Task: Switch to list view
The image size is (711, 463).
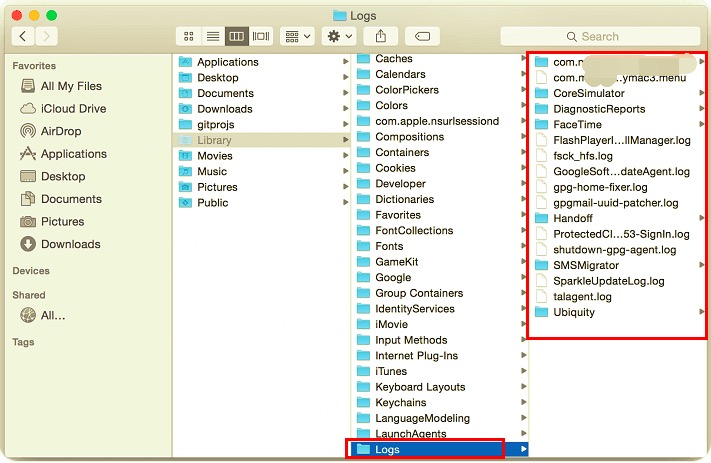Action: click(213, 36)
